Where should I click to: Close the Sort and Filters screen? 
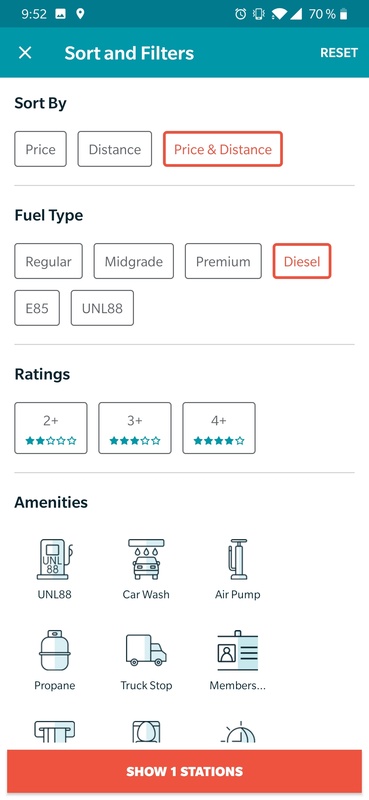click(25, 53)
